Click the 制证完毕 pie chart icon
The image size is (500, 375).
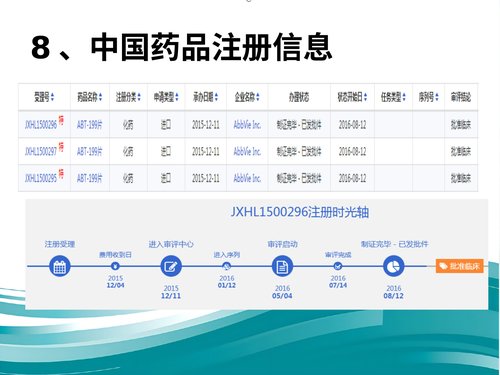tap(394, 266)
